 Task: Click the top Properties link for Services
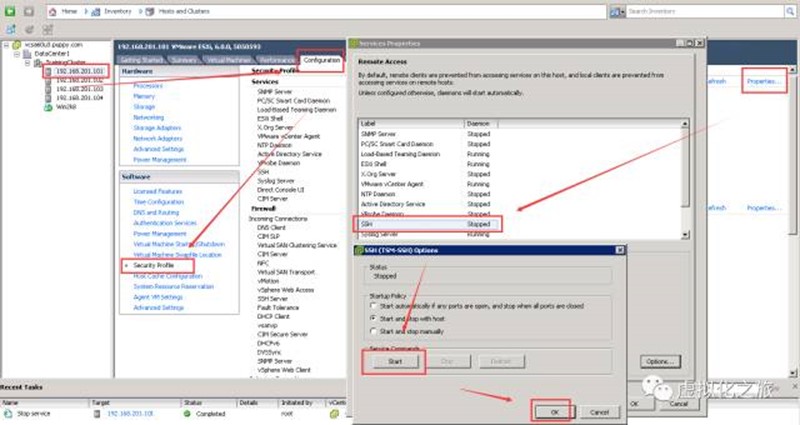(764, 81)
